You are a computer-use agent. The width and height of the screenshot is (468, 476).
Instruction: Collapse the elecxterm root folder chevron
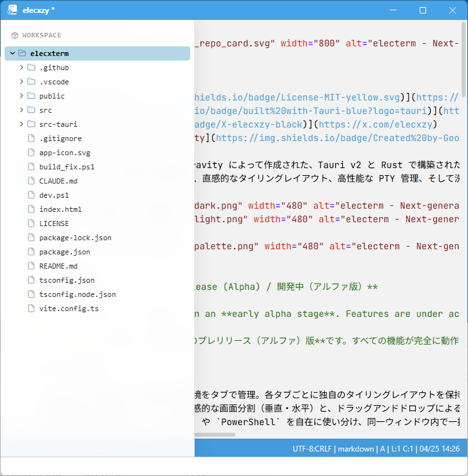12,53
